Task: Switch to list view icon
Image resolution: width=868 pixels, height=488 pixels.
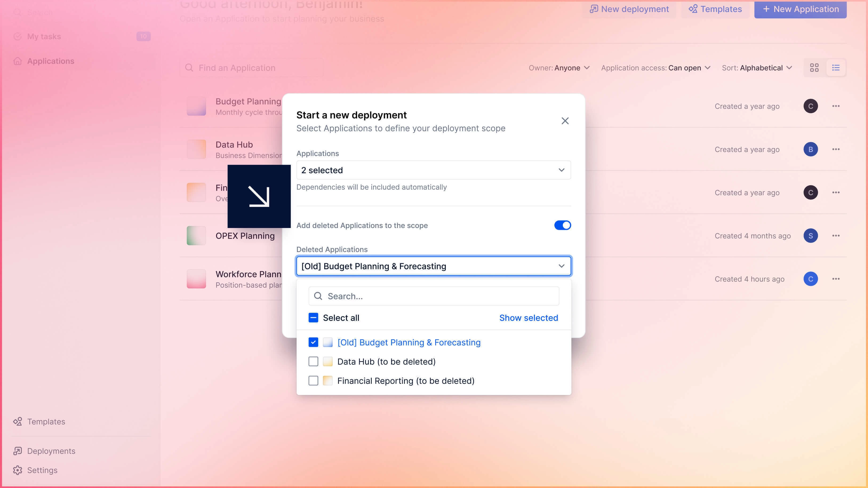Action: pyautogui.click(x=836, y=68)
